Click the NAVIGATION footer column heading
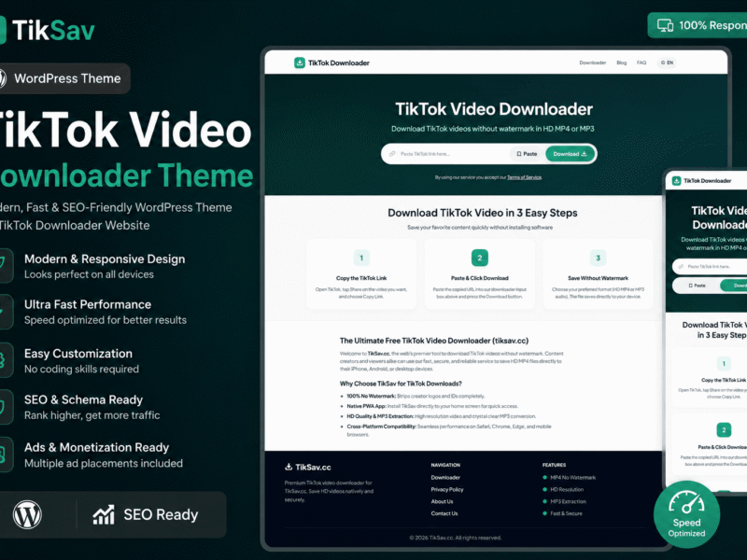 (x=445, y=465)
